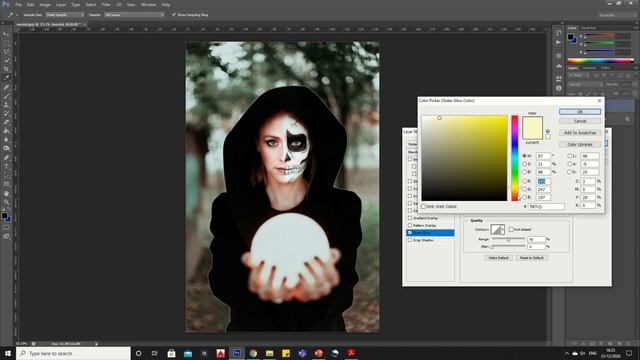Click Reset to Default button
The height and width of the screenshot is (360, 640).
pos(531,258)
